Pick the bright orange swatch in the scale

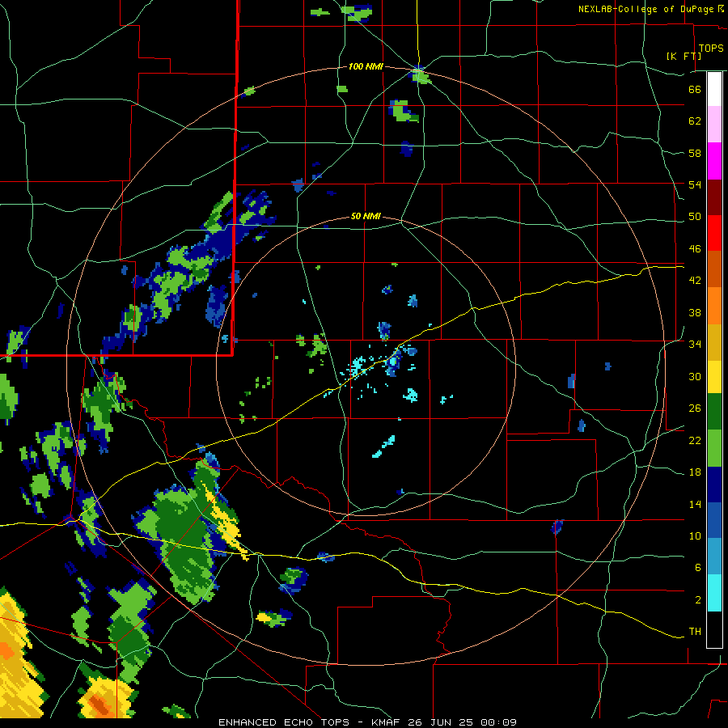(x=714, y=306)
